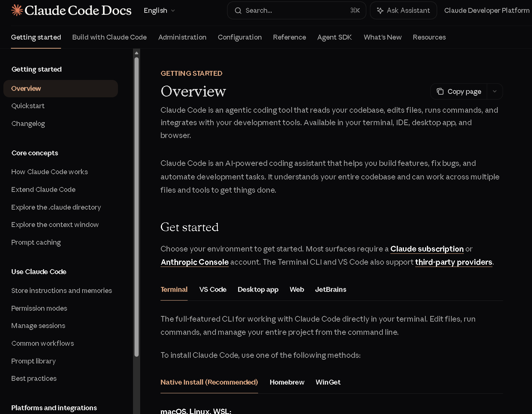The width and height of the screenshot is (532, 414).
Task: Select the WinGet install tab
Action: pyautogui.click(x=328, y=382)
